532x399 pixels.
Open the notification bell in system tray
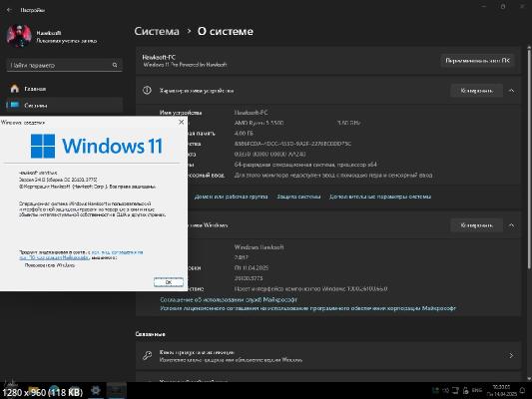(523, 391)
